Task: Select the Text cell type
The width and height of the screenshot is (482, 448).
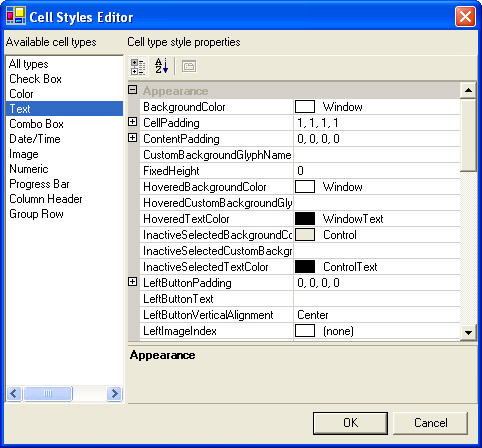Action: point(64,109)
